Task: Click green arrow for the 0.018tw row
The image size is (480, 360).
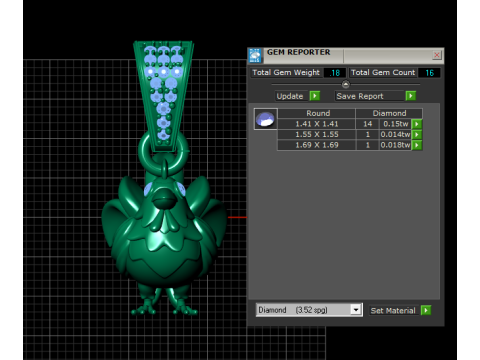Action: (417, 145)
